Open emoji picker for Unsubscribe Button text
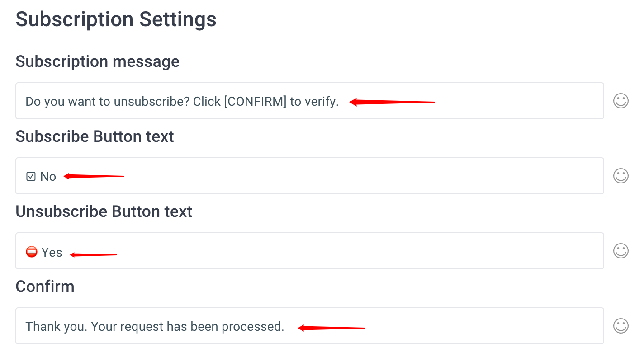Image resolution: width=644 pixels, height=357 pixels. [x=620, y=251]
